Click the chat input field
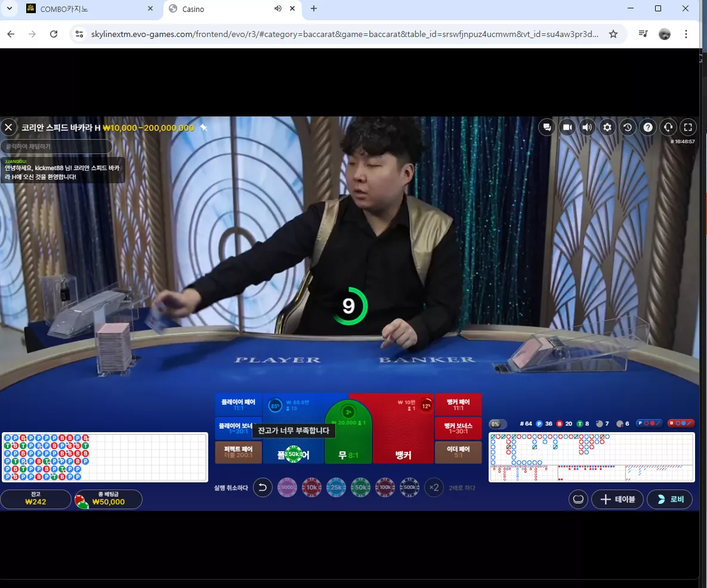 pos(56,146)
